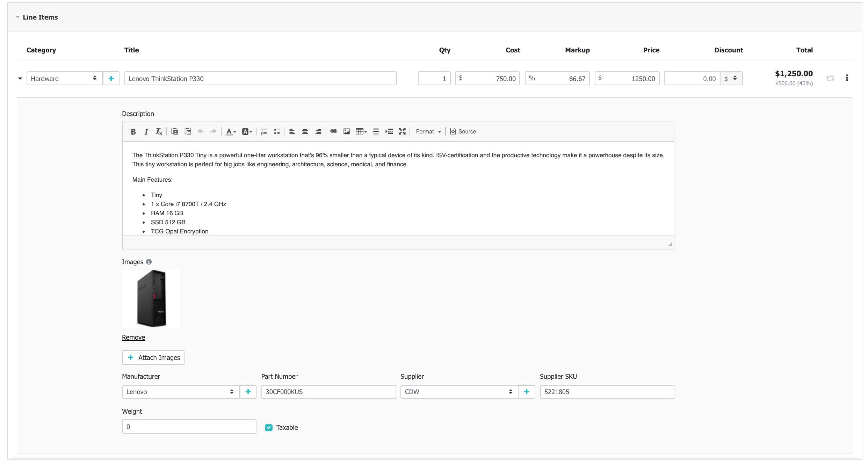Click the paste as plain text icon
The image size is (868, 464).
188,131
